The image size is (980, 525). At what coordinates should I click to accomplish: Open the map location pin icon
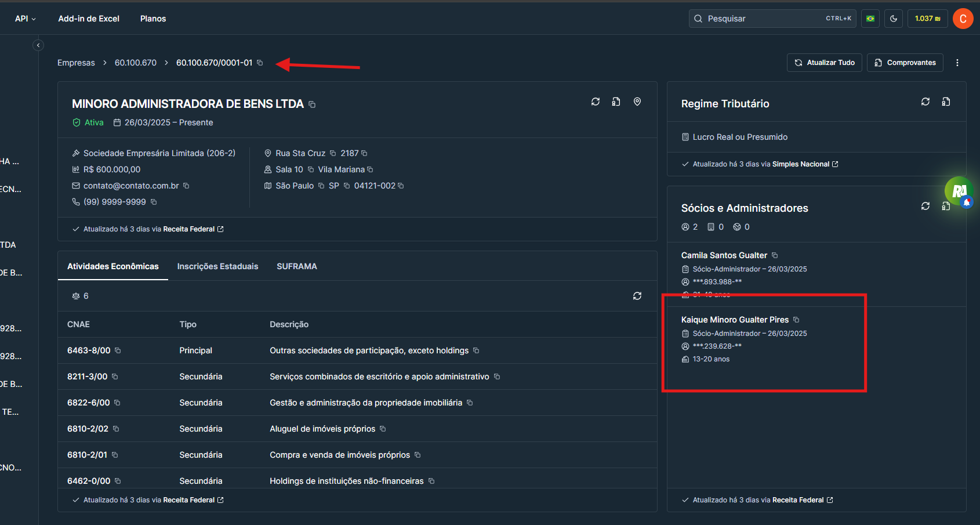pos(637,102)
